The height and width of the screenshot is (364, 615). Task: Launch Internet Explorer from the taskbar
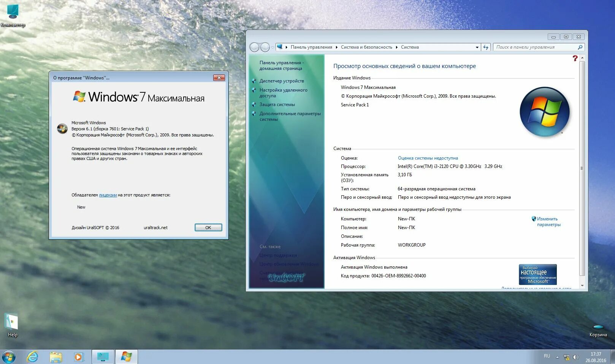click(x=33, y=357)
